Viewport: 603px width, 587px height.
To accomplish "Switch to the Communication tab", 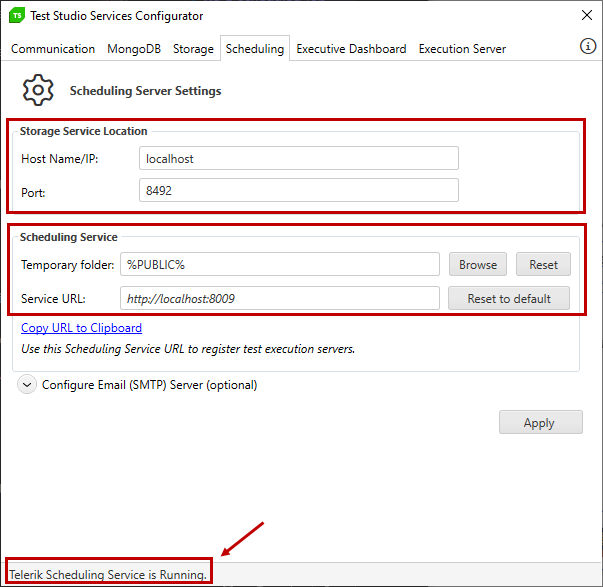I will click(x=53, y=49).
